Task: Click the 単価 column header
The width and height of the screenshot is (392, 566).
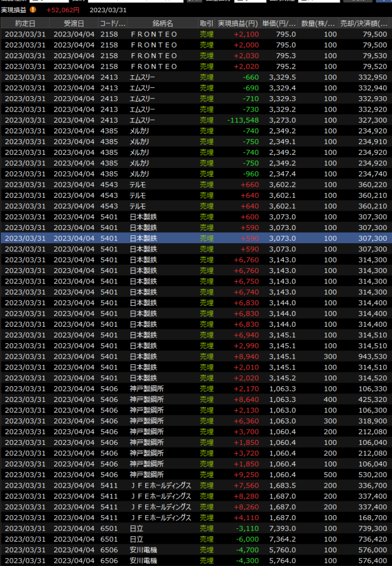Action: click(x=279, y=23)
